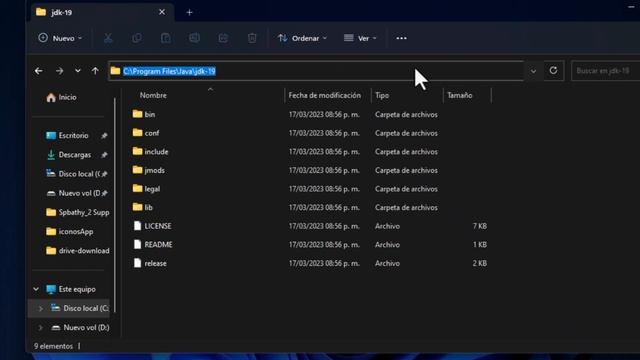
Task: Click the Copy icon in toolbar
Action: coord(137,38)
